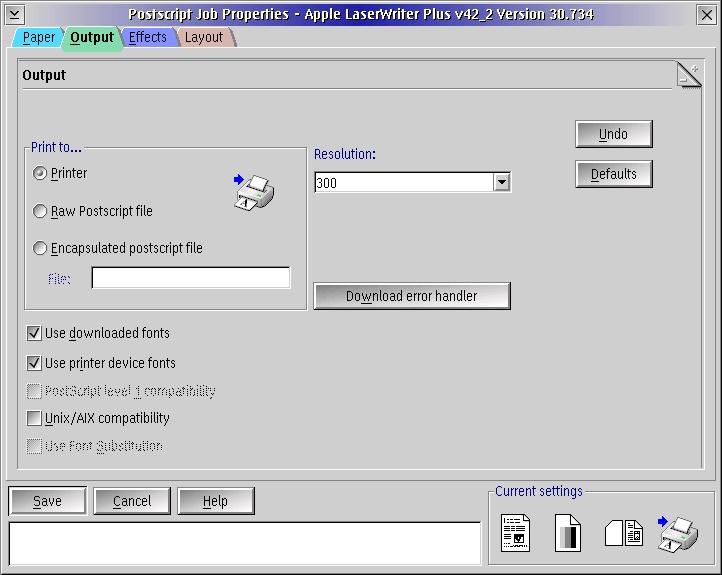
Task: Open the window system menu icon
Action: pyautogui.click(x=15, y=15)
